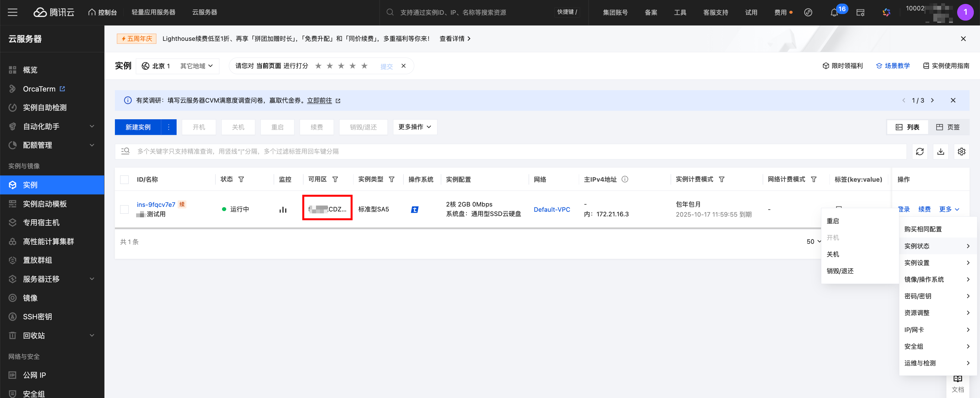The height and width of the screenshot is (398, 980).
Task: Select 关机 in the context menu
Action: [x=833, y=254]
